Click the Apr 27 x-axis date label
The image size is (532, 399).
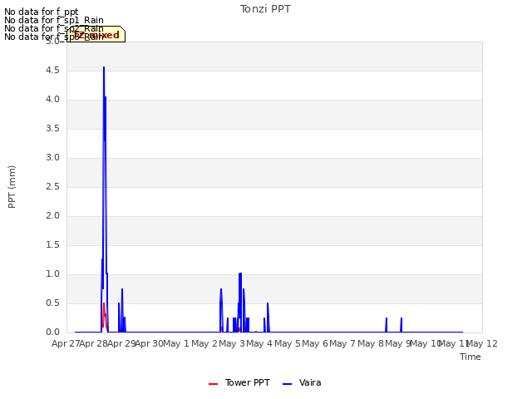coord(66,343)
